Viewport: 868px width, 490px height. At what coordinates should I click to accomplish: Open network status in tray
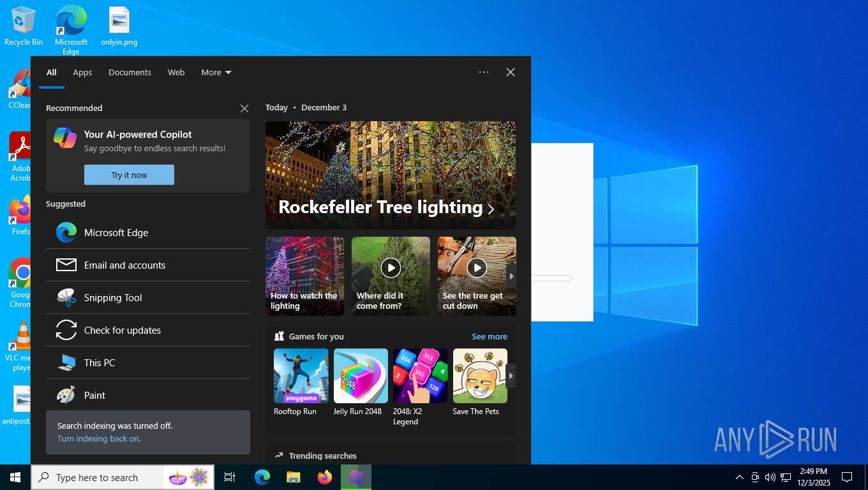786,477
